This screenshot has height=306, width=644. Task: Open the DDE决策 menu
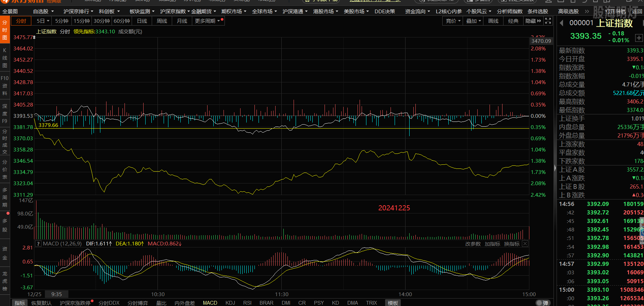click(385, 11)
